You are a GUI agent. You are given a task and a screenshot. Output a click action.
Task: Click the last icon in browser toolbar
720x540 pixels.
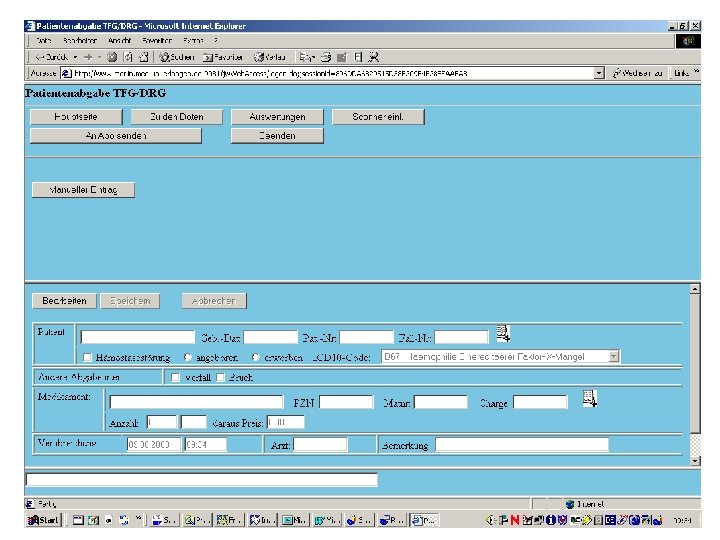coord(374,57)
